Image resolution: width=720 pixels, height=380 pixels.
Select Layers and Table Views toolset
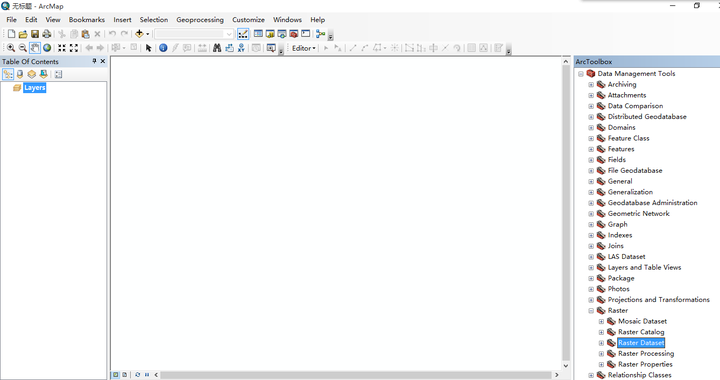click(644, 268)
